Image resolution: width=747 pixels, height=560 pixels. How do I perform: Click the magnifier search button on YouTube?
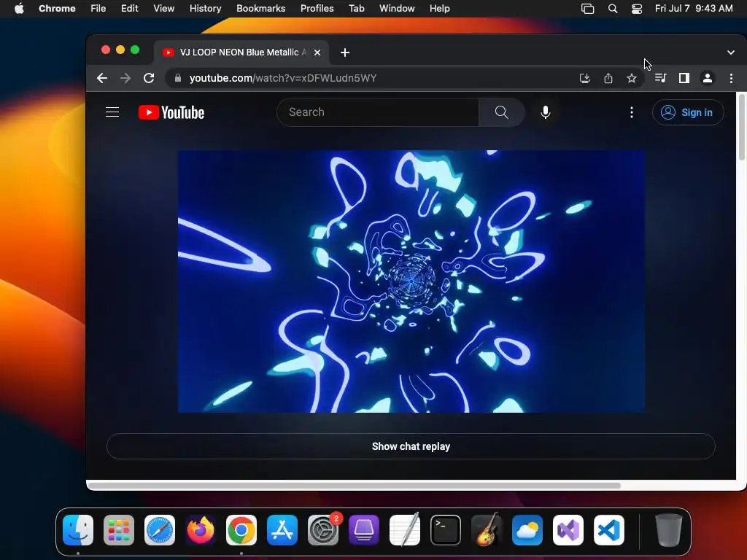[x=501, y=112]
